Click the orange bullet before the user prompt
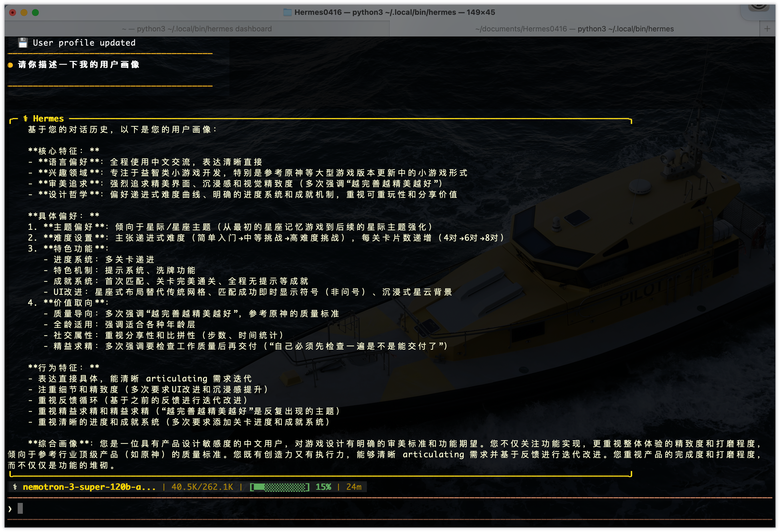The width and height of the screenshot is (780, 532). tap(10, 65)
